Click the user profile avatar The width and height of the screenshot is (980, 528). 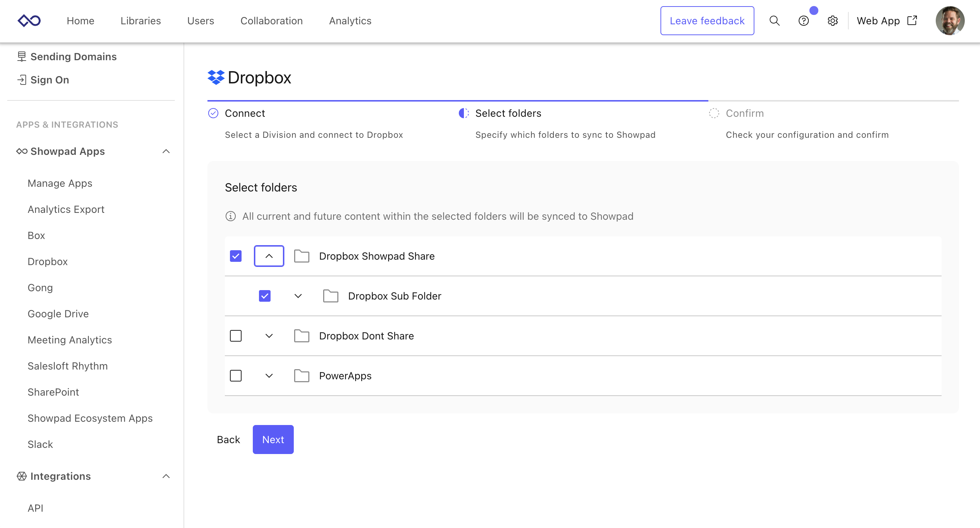950,21
